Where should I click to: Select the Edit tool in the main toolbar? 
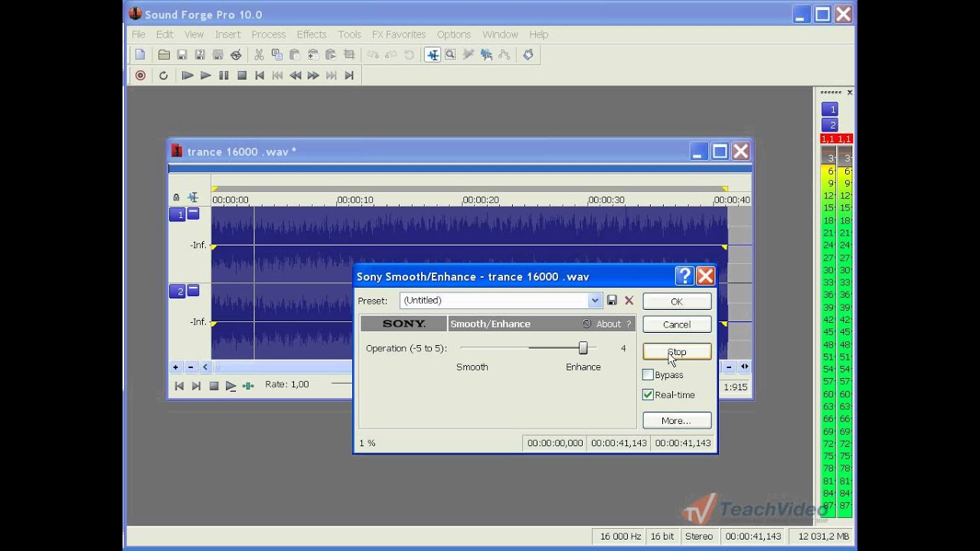point(433,54)
